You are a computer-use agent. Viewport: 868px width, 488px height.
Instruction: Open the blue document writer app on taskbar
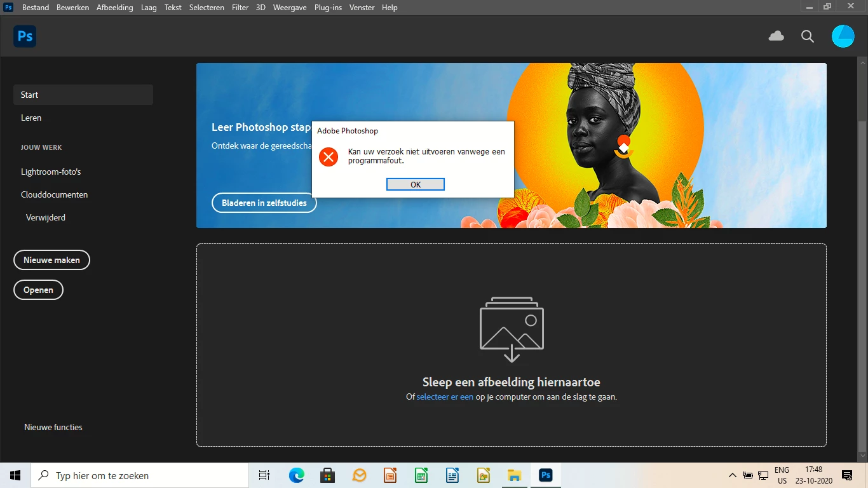[452, 475]
